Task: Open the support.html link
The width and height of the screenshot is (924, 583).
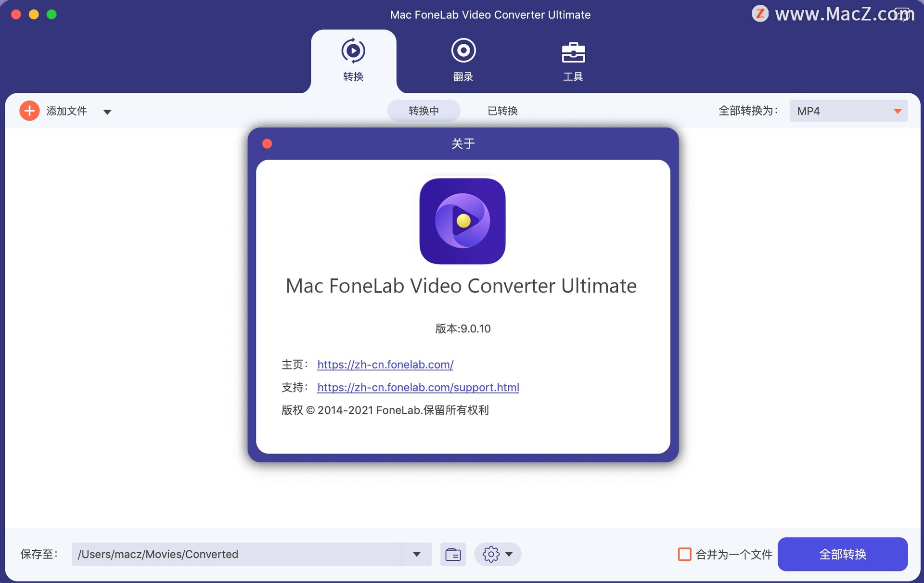Action: tap(418, 387)
